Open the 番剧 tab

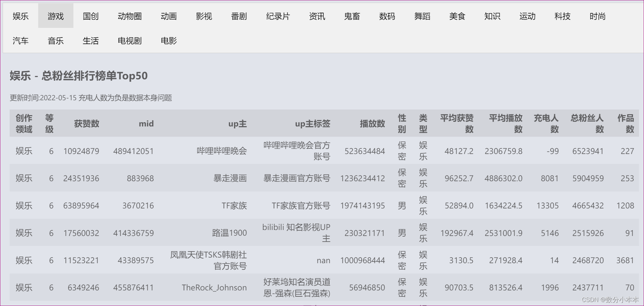(x=239, y=16)
